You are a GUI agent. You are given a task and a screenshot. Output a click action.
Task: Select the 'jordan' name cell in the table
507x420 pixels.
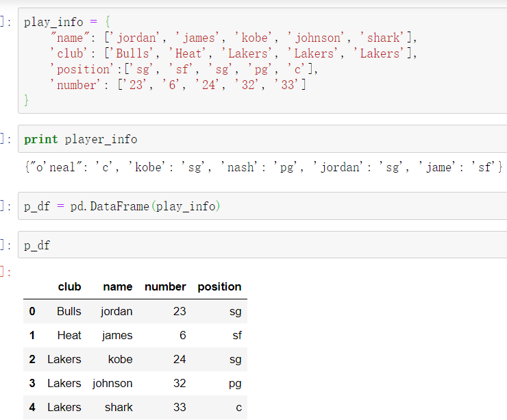click(116, 311)
